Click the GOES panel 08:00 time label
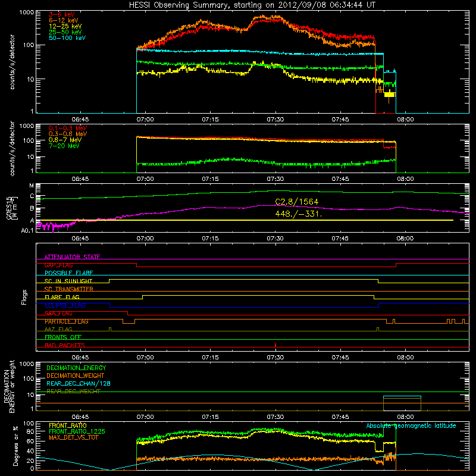The image size is (476, 476). tap(405, 239)
